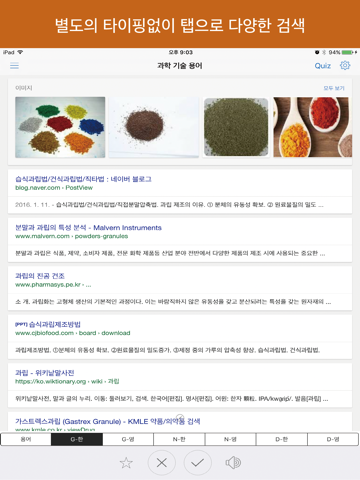Tap the star favorite icon
The image size is (360, 480).
[x=126, y=463]
